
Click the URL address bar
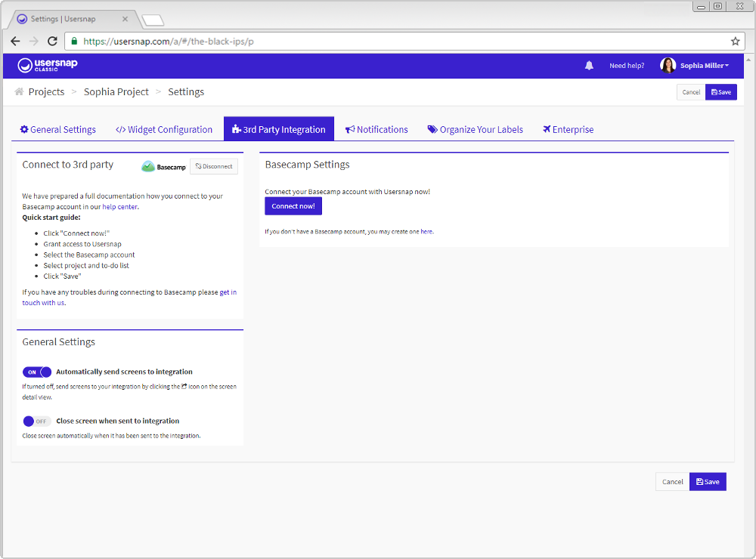[404, 42]
